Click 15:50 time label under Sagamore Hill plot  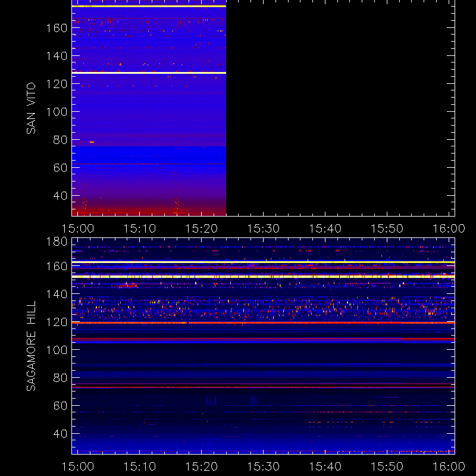coord(387,466)
